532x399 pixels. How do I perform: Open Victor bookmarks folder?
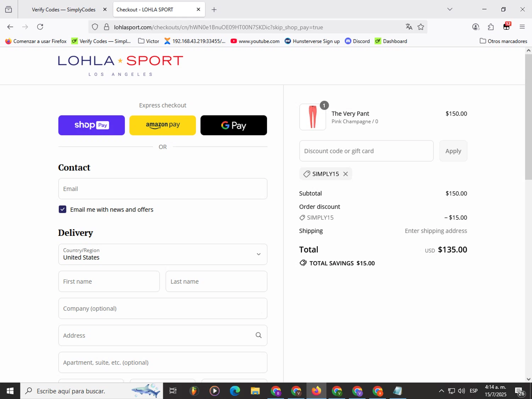coord(149,41)
